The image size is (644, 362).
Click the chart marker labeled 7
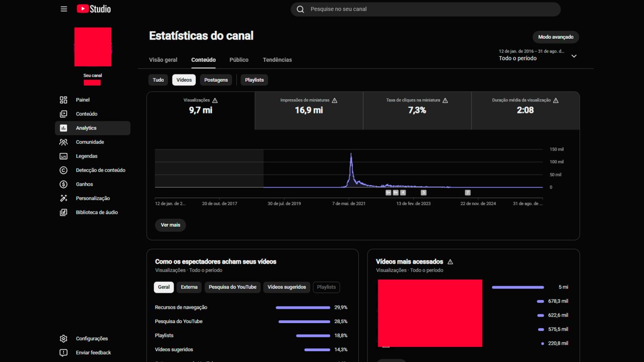tap(468, 193)
